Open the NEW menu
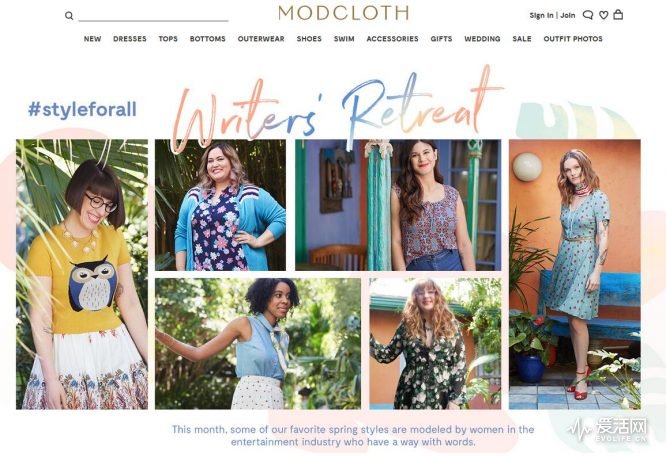666x458 pixels. 92,39
